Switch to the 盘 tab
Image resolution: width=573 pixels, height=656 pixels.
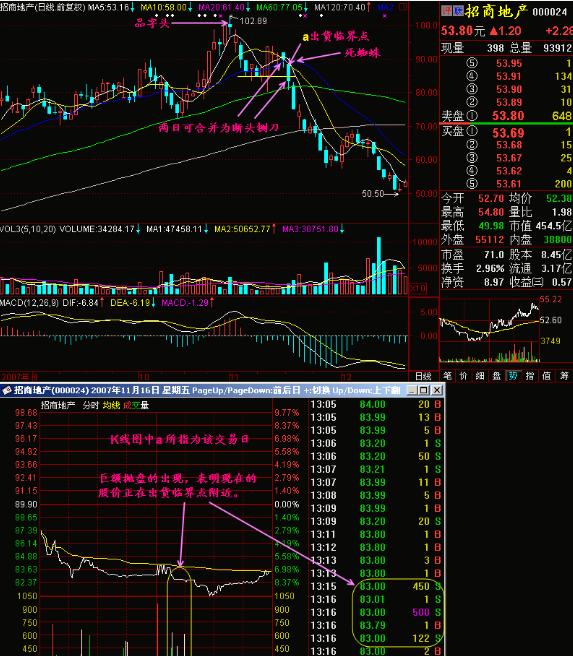tap(496, 376)
